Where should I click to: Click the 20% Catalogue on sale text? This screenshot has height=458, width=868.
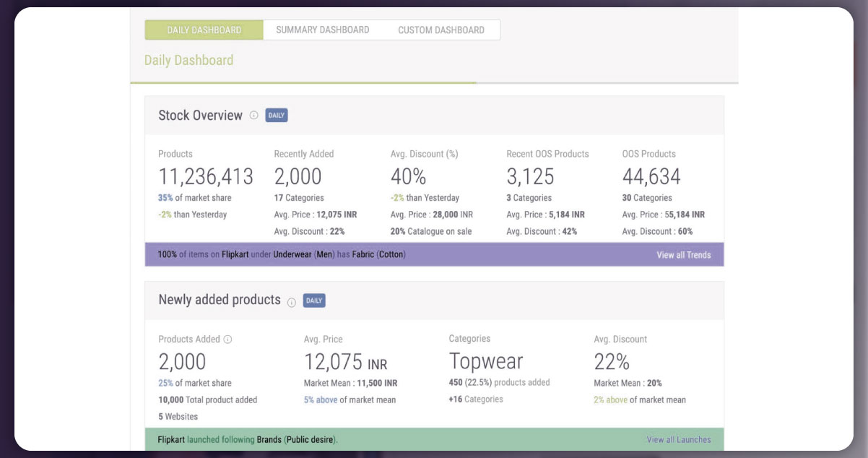pyautogui.click(x=433, y=232)
